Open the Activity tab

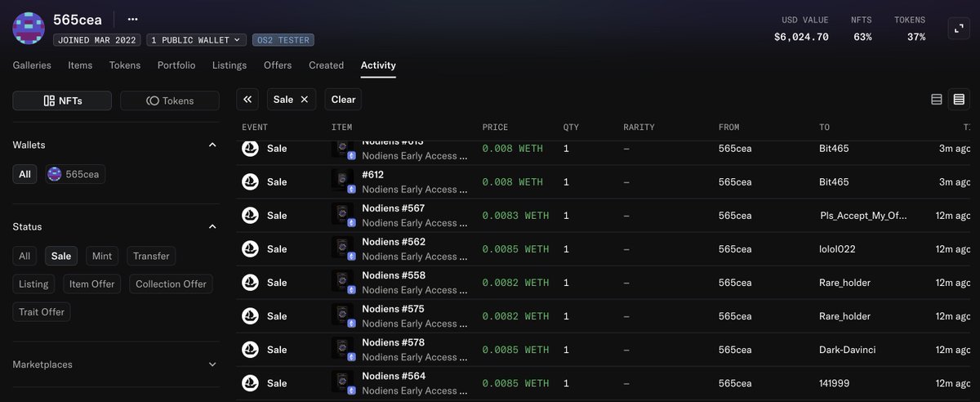(378, 65)
